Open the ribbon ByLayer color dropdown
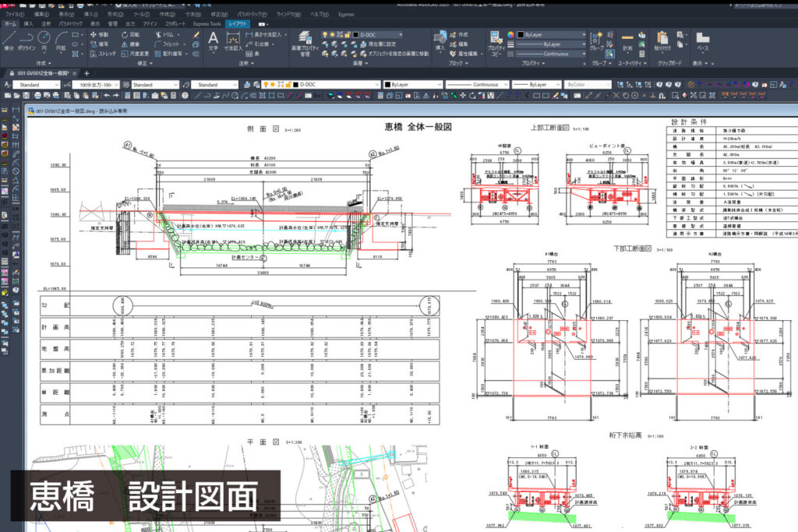This screenshot has height=532, width=798. tap(553, 34)
